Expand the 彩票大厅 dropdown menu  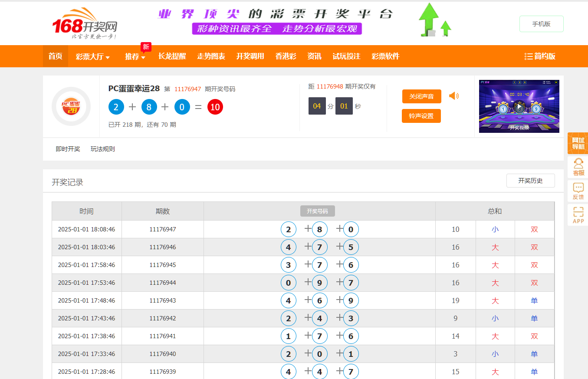tap(92, 56)
